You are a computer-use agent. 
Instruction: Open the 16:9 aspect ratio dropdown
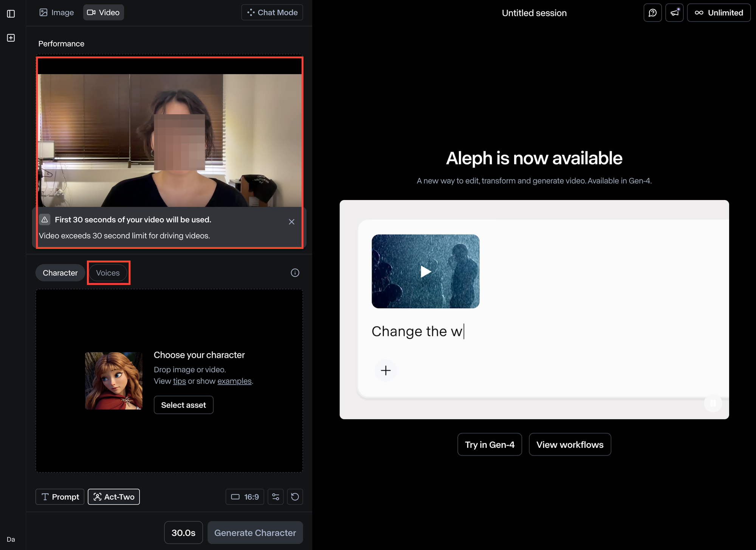[245, 497]
